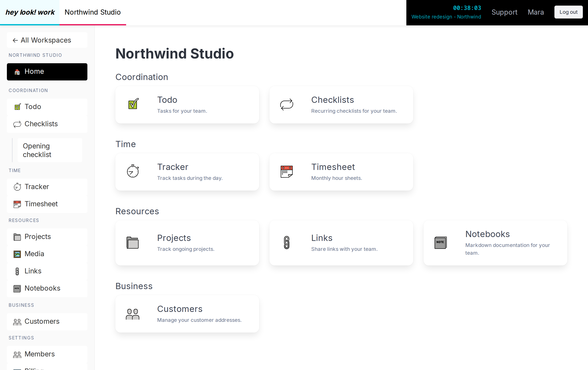Open Members under Settings
Image resolution: width=588 pixels, height=370 pixels.
pyautogui.click(x=47, y=355)
